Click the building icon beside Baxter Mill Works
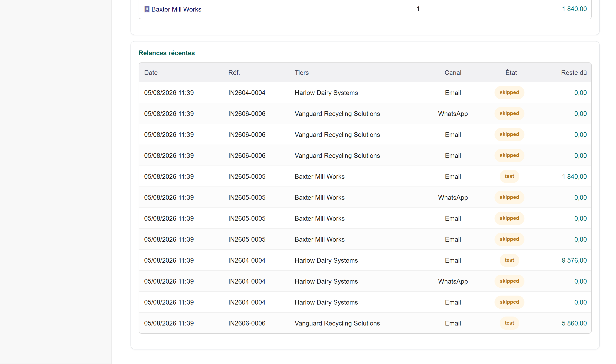This screenshot has height=364, width=616. (x=147, y=9)
